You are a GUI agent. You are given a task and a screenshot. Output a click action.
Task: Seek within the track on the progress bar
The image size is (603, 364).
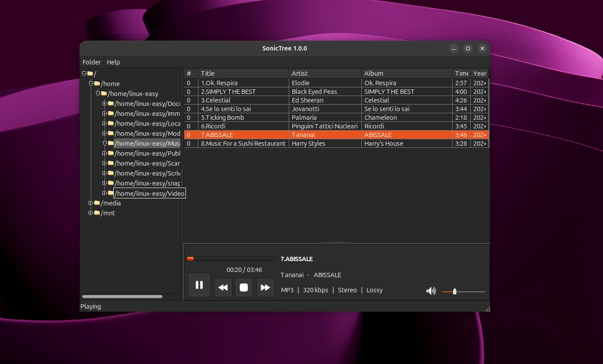tap(231, 259)
